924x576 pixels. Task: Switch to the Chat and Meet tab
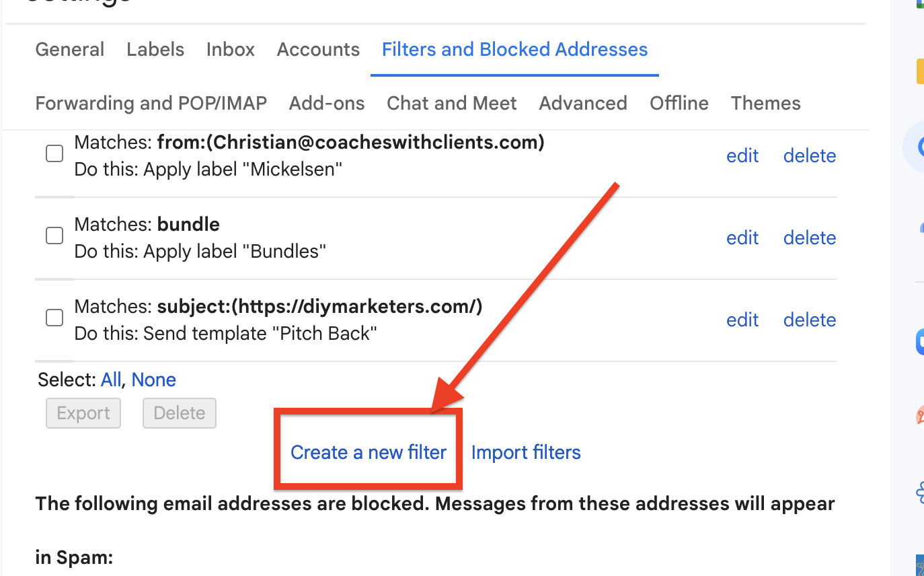tap(451, 104)
